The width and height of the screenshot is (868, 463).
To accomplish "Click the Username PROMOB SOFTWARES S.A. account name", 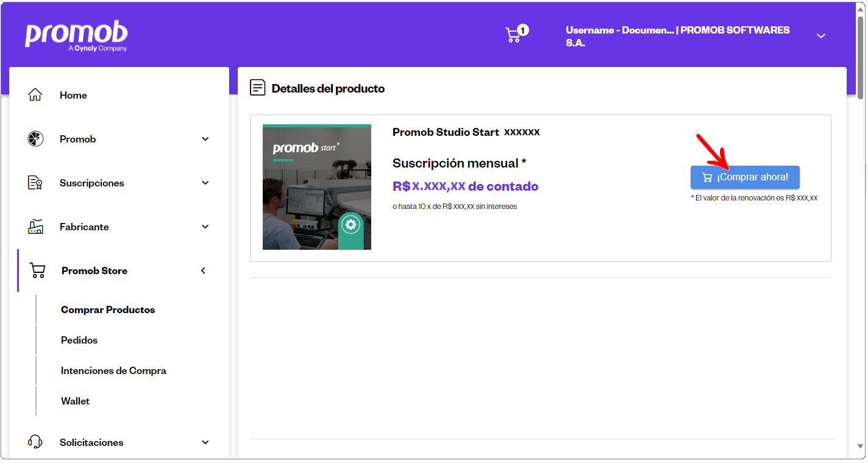I will [x=678, y=37].
